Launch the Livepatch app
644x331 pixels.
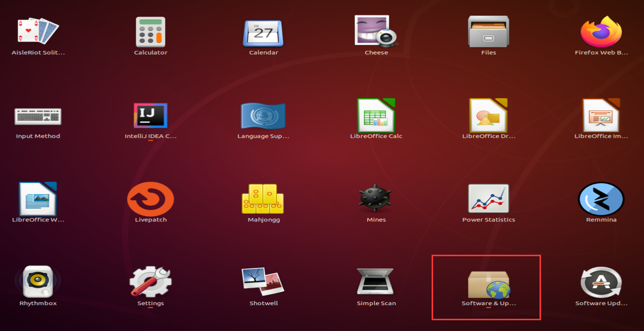(150, 199)
